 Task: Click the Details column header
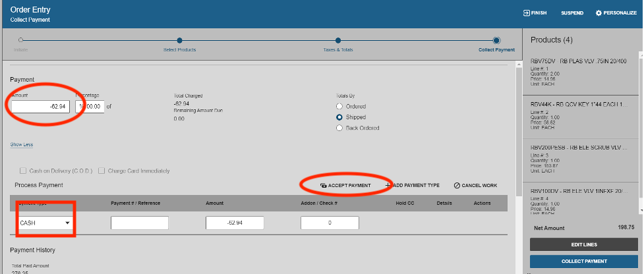(444, 203)
